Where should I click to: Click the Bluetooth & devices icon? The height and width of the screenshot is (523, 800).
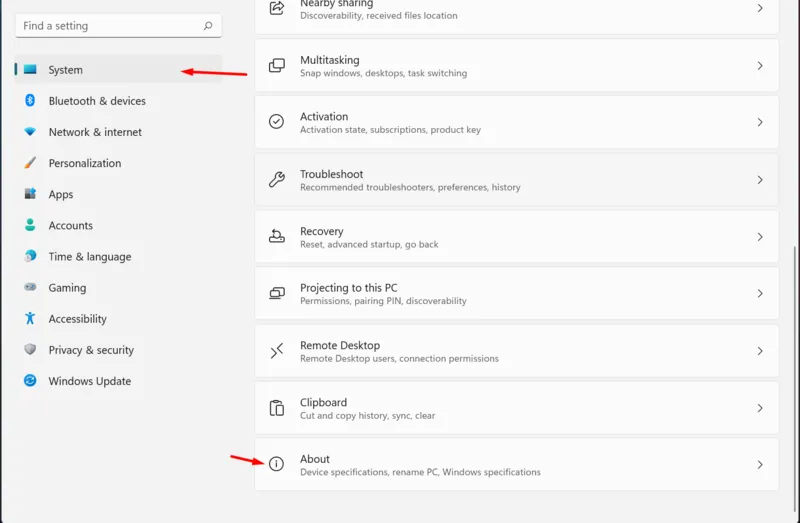tap(30, 101)
